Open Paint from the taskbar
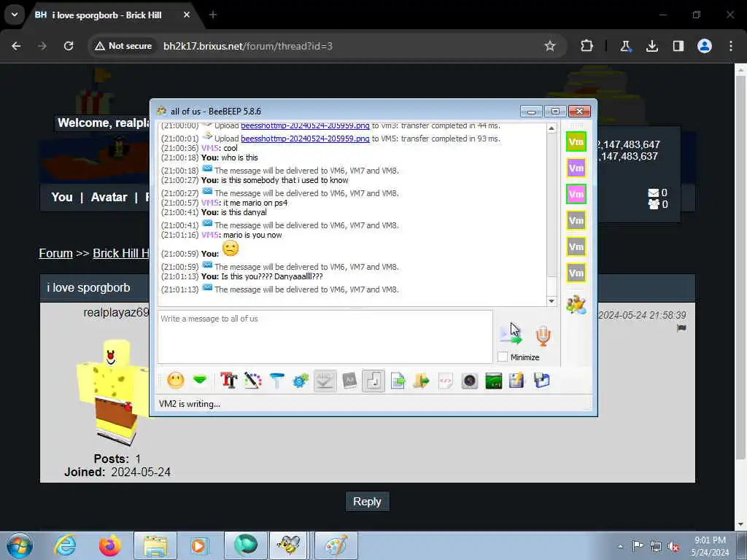The height and width of the screenshot is (560, 747). click(336, 545)
